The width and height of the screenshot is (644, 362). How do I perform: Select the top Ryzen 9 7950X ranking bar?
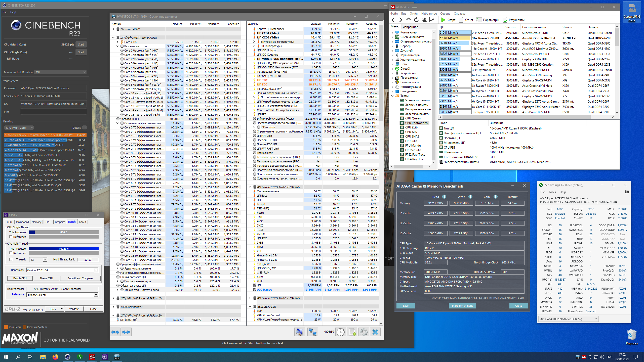pyautogui.click(x=45, y=135)
